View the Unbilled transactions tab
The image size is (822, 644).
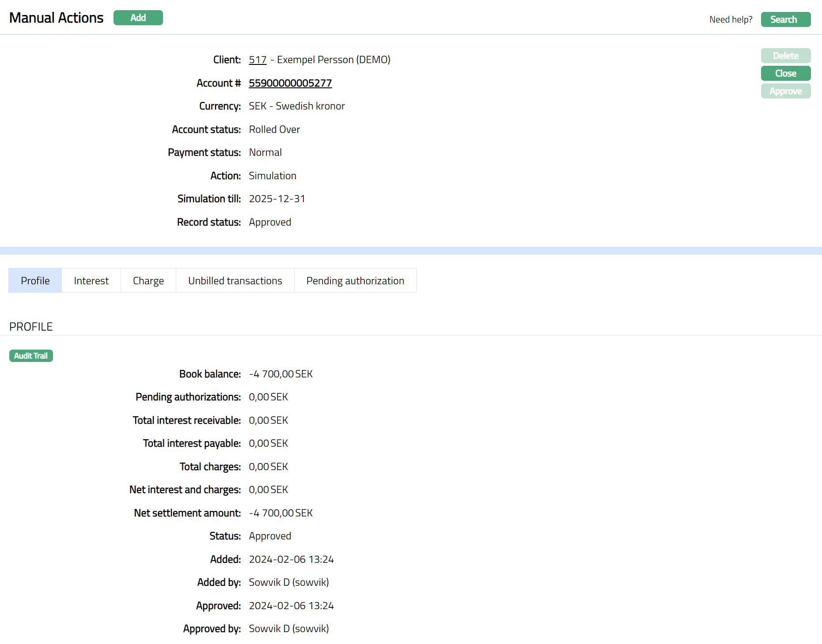click(x=235, y=281)
